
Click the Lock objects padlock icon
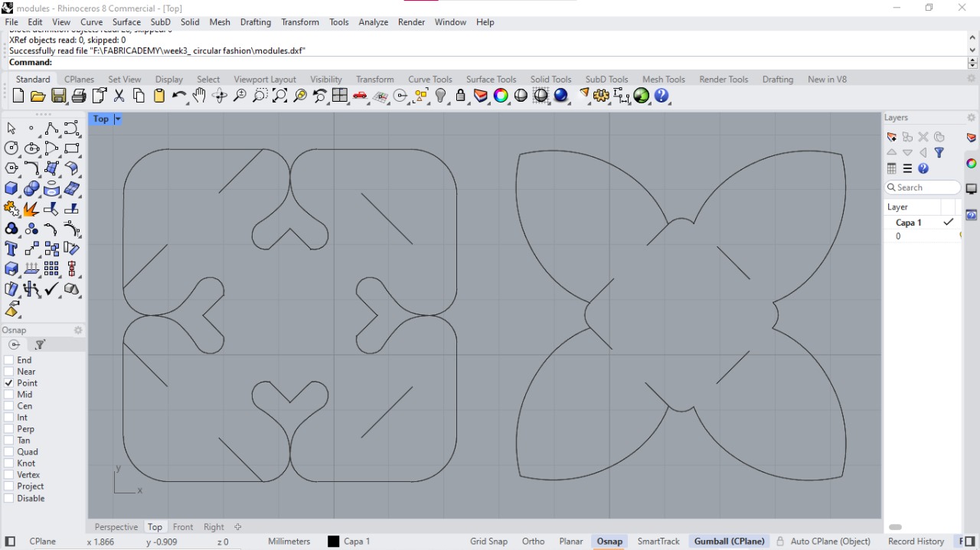pos(461,96)
